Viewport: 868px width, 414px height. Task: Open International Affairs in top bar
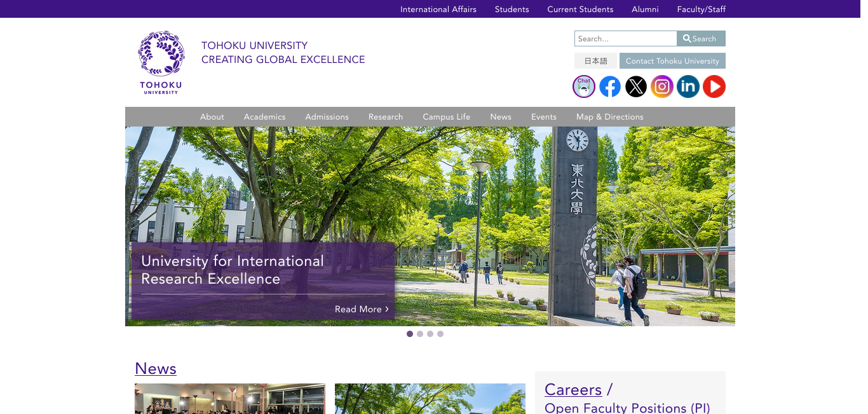(x=438, y=9)
